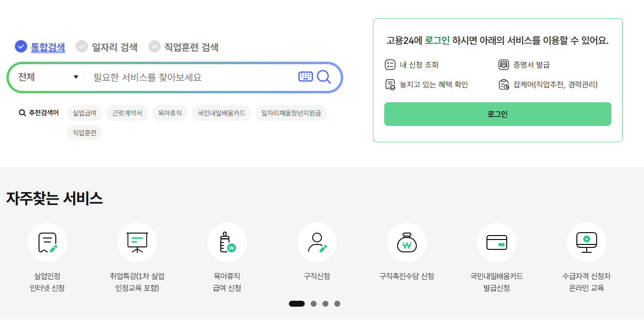Screen dimensions: 644x320
Task: Open 취업특강(1차 실업인정교육 포함) service
Action: pos(137,242)
